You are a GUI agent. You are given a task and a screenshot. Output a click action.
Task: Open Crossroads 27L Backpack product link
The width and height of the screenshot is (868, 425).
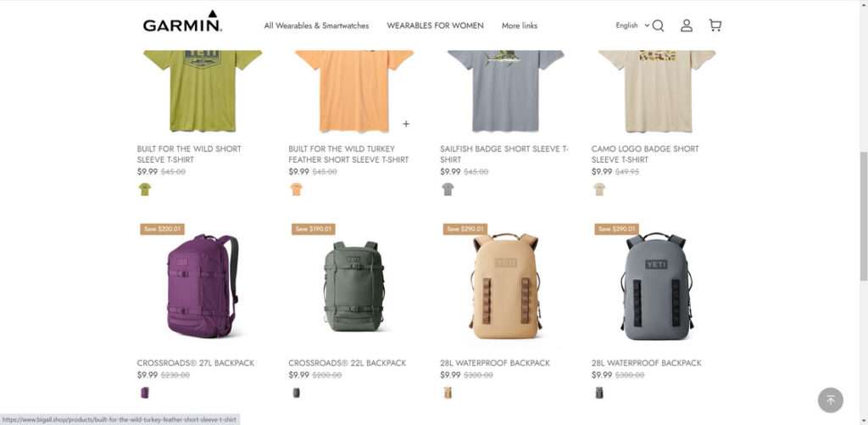pos(196,363)
